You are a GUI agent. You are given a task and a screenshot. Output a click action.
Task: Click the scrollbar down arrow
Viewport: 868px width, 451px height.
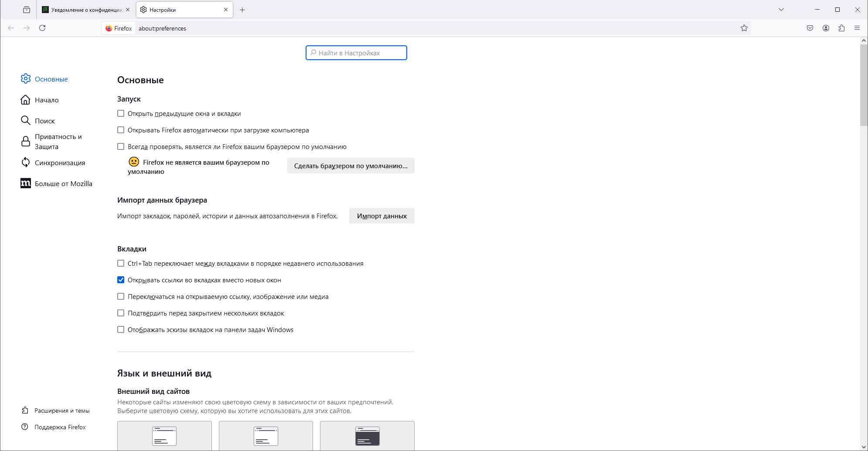864,447
